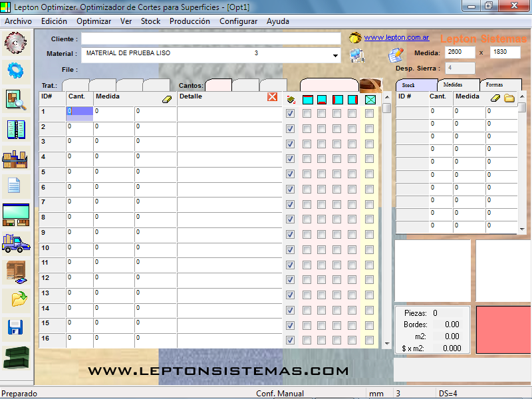Click the right edge banding column icon
The width and height of the screenshot is (532, 399).
click(352, 100)
